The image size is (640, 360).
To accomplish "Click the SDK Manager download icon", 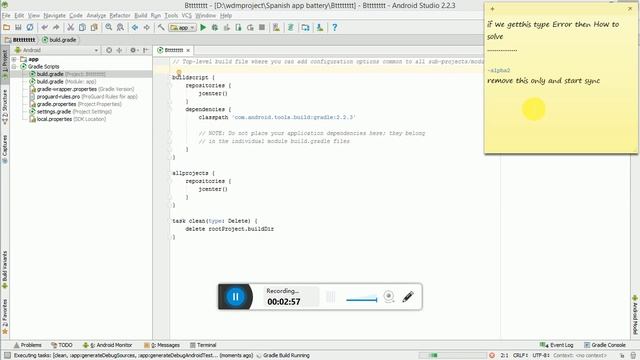I will 320,27.
